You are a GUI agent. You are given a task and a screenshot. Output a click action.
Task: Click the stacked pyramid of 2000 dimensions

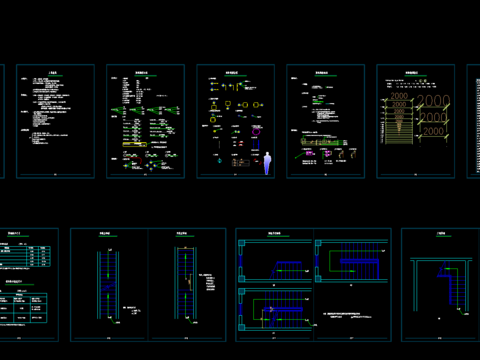pos(399,119)
